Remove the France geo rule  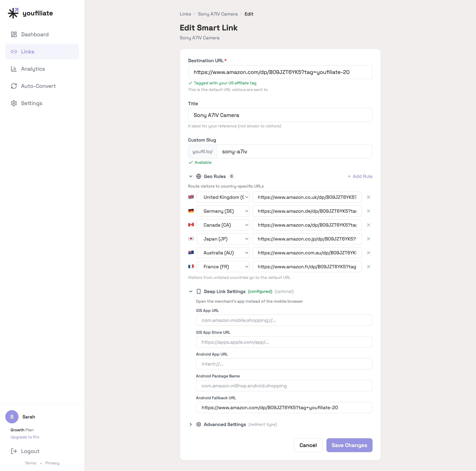tap(369, 267)
